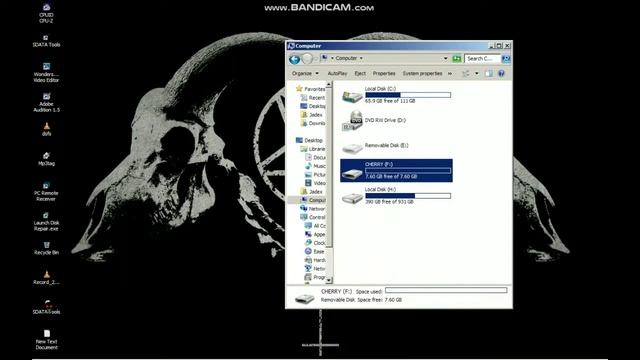Click the search magnifier icon in Explorer
The image size is (640, 360).
click(506, 59)
